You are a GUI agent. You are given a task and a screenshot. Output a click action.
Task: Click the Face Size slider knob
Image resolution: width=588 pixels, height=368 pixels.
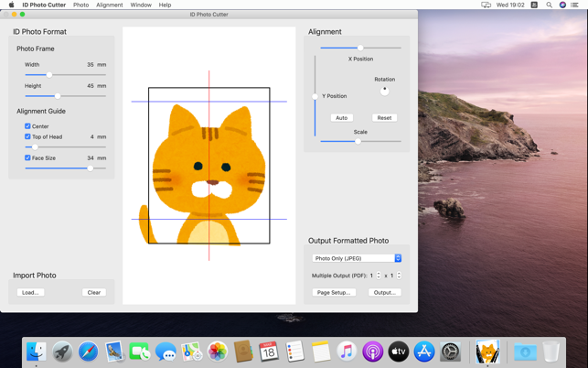[x=90, y=168]
